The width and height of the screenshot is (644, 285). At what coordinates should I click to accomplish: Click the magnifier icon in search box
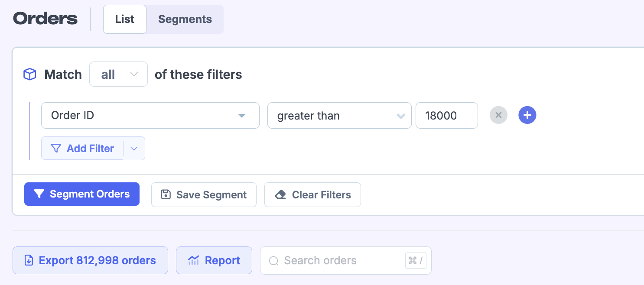tap(273, 261)
